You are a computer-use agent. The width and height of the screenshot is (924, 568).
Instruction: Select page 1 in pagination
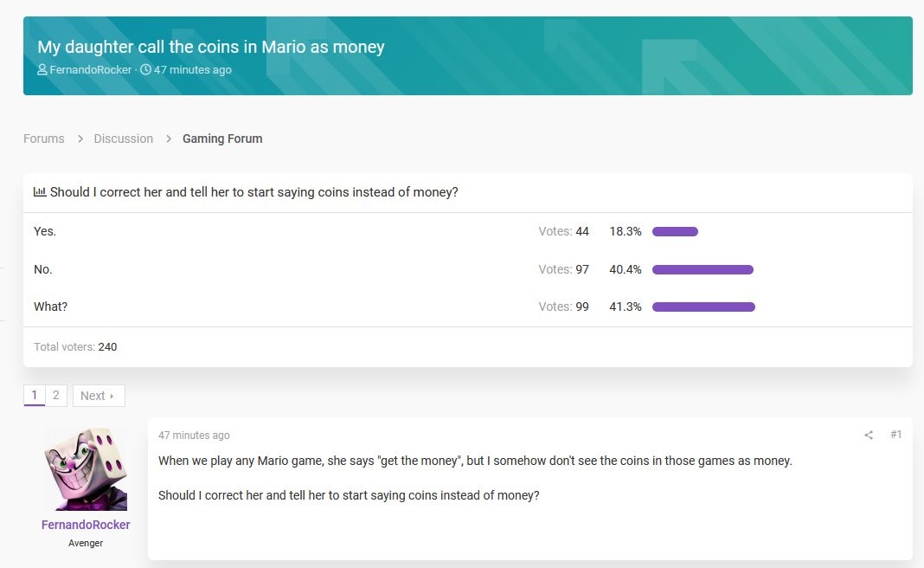point(35,396)
